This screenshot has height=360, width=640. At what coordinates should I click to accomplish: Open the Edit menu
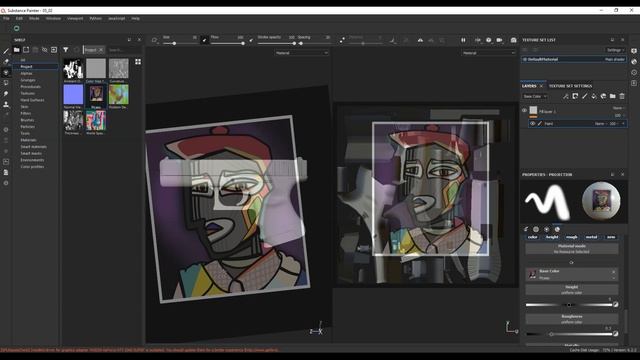[x=19, y=18]
